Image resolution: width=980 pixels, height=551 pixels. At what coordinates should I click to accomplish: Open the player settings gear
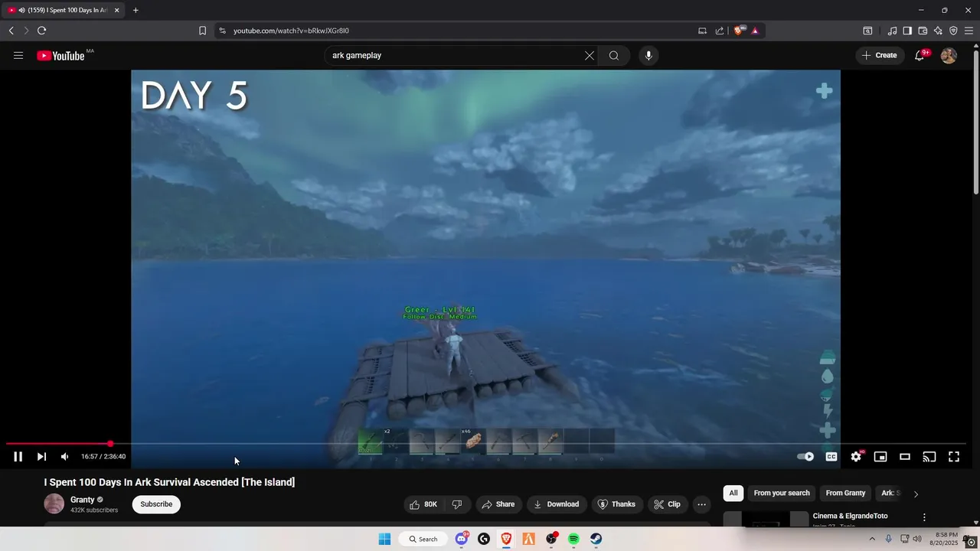tap(856, 457)
